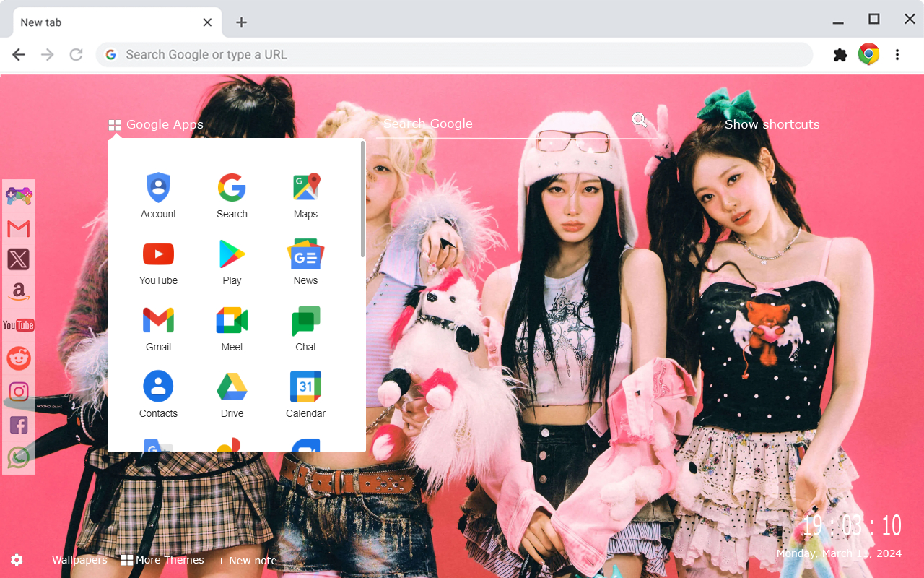Open Wallpapers link

[79, 560]
